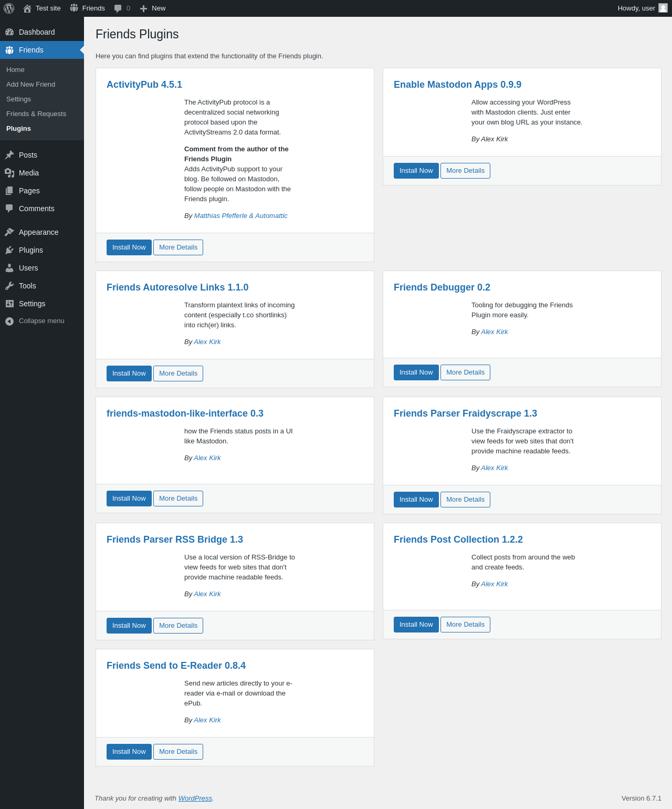Install friends-mastodon-like-interface now
Viewport: 672px width, 809px height.
[129, 499]
